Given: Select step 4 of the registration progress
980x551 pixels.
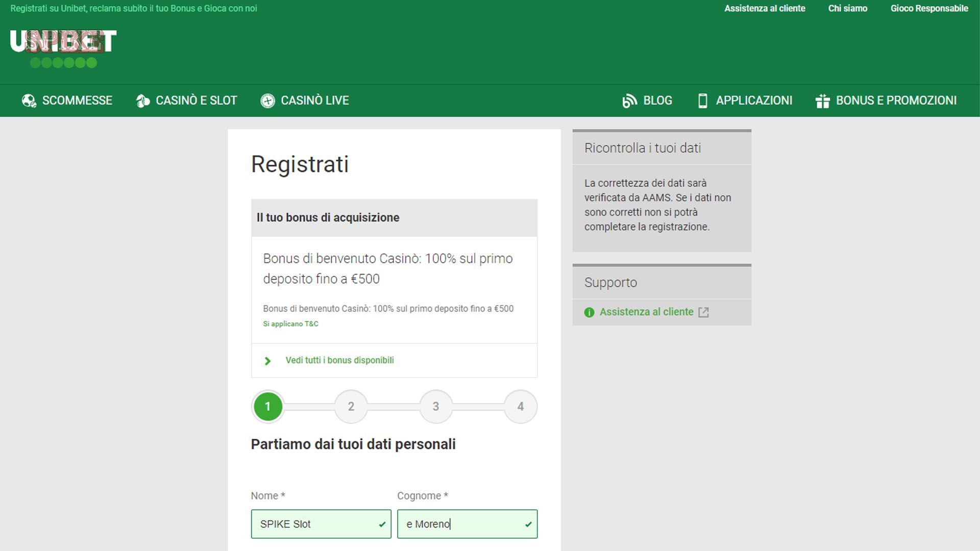Looking at the screenshot, I should click(520, 407).
